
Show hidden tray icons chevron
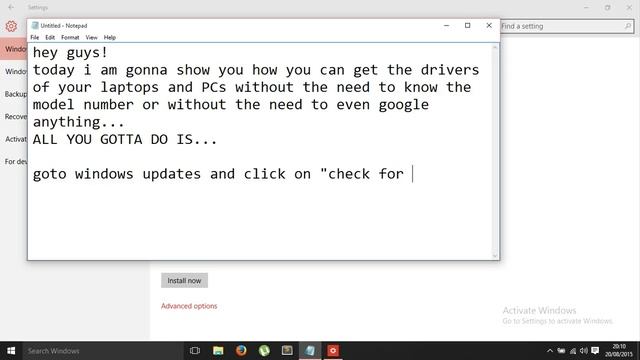550,351
